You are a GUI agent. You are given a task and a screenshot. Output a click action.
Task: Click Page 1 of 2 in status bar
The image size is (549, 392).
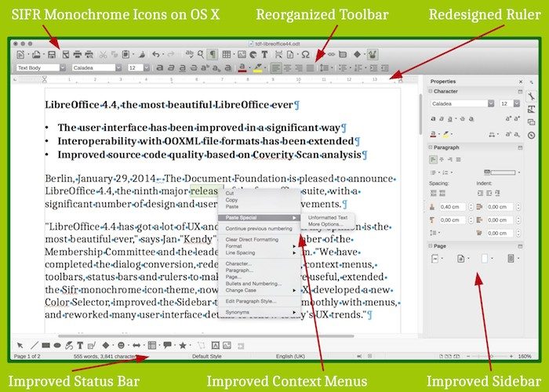click(27, 356)
